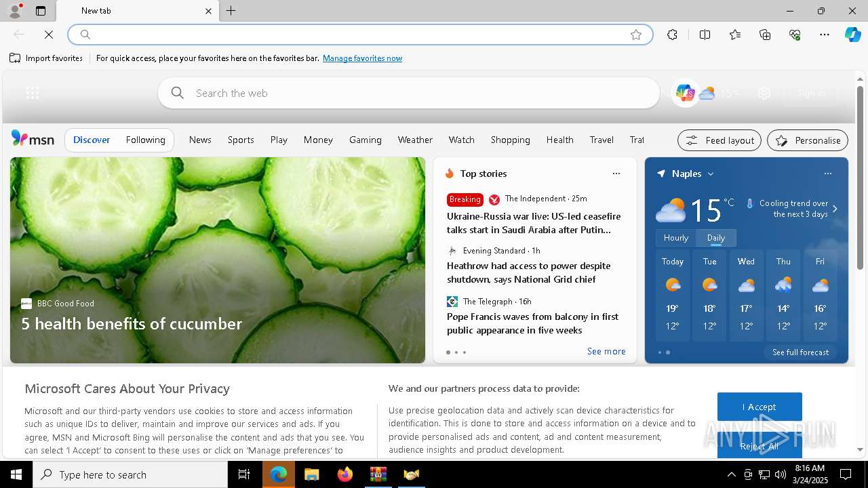Open the Feed layout options

(719, 140)
